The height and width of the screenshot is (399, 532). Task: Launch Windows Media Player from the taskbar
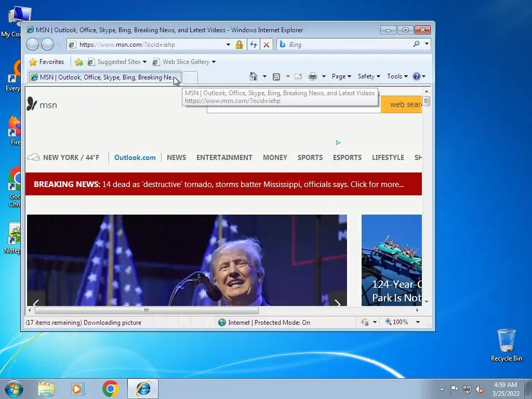pos(78,389)
